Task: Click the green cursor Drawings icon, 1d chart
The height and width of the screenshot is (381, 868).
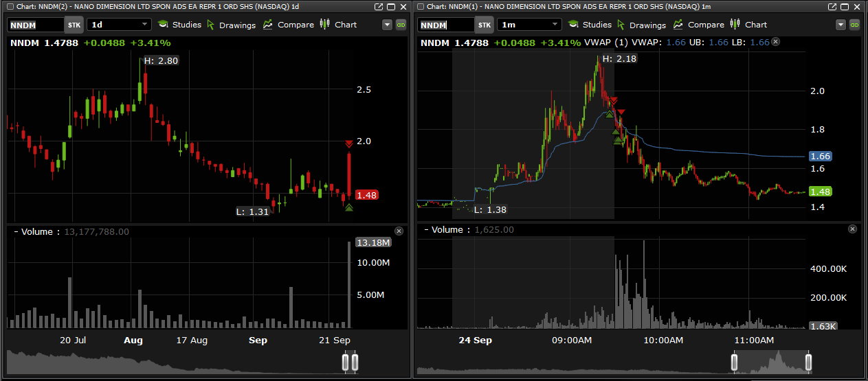Action: [x=210, y=25]
